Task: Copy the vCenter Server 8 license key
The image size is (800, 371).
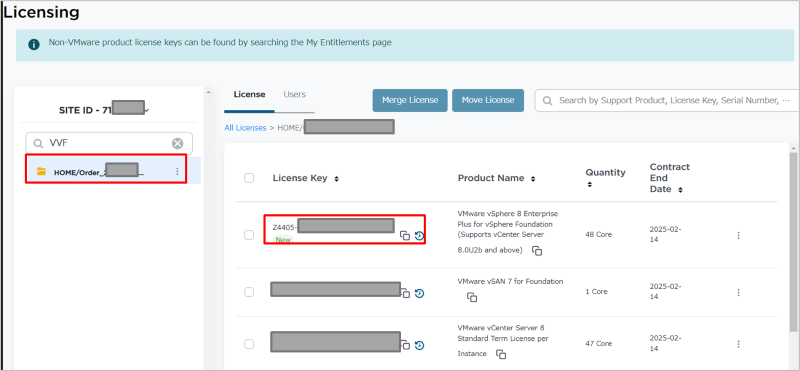Action: (406, 345)
